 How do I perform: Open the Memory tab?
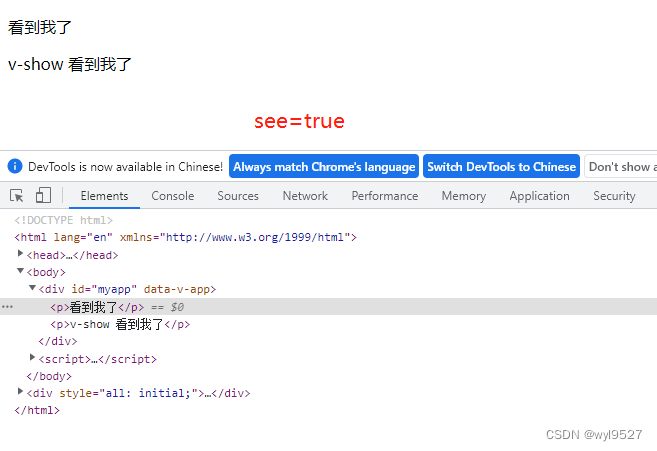point(463,196)
